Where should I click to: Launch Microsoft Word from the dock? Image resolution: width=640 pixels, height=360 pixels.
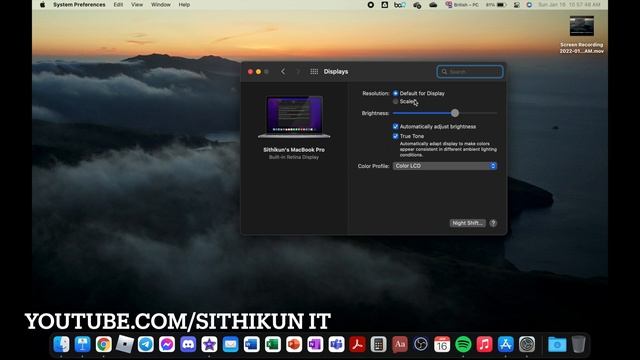[251, 344]
